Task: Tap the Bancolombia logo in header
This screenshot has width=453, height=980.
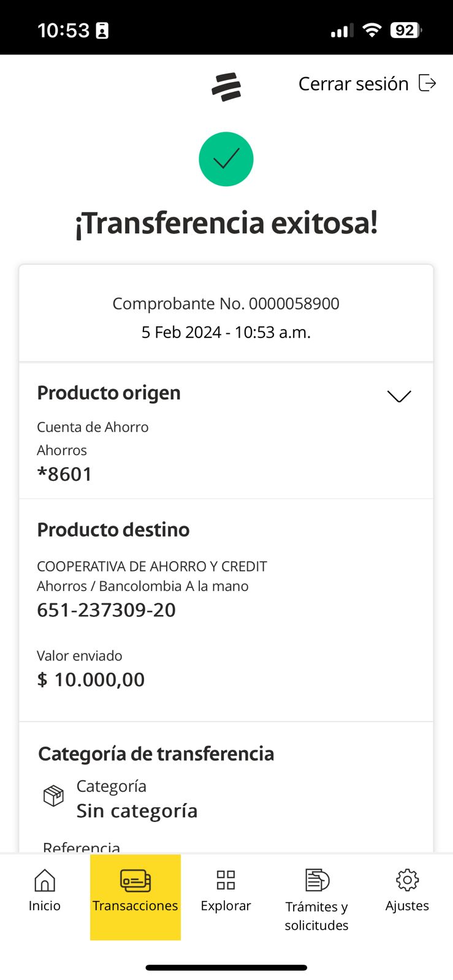Action: coord(226,86)
